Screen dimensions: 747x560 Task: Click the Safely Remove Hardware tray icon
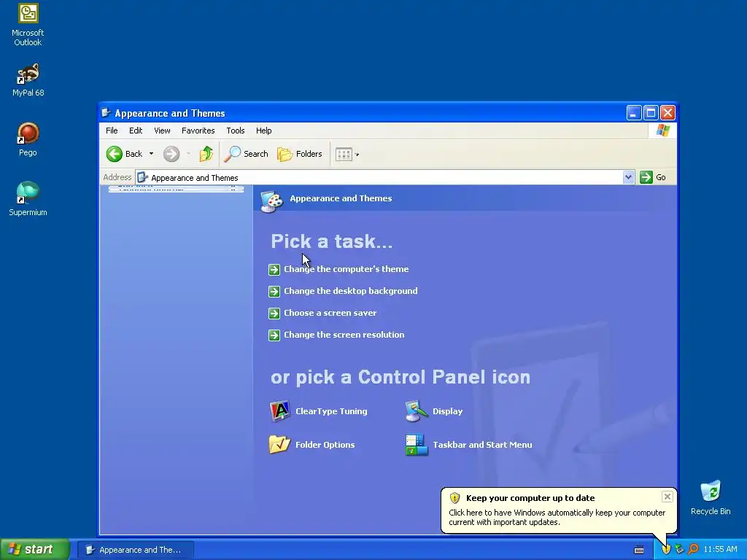click(679, 549)
